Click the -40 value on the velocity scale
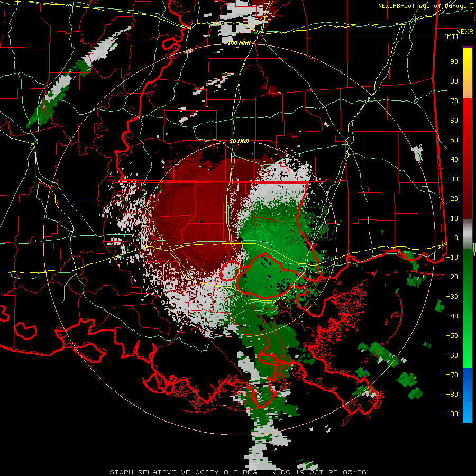The image size is (476, 476). pos(452,316)
